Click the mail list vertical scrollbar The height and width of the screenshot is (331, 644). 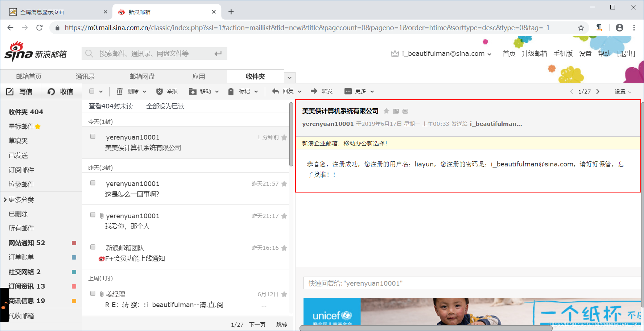click(x=291, y=135)
